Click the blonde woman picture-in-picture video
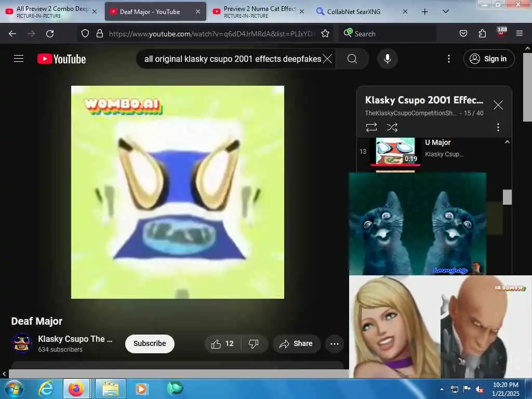The width and height of the screenshot is (532, 399). click(441, 327)
